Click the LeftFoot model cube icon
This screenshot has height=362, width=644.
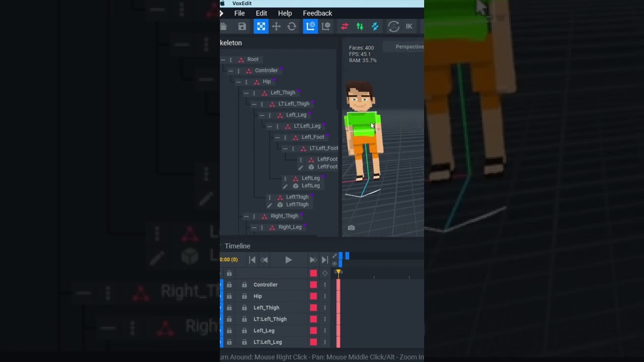(311, 167)
